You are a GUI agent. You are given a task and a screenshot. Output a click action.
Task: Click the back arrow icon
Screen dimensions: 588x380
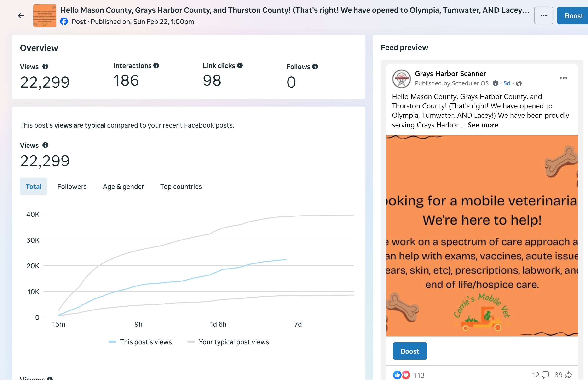coord(21,16)
